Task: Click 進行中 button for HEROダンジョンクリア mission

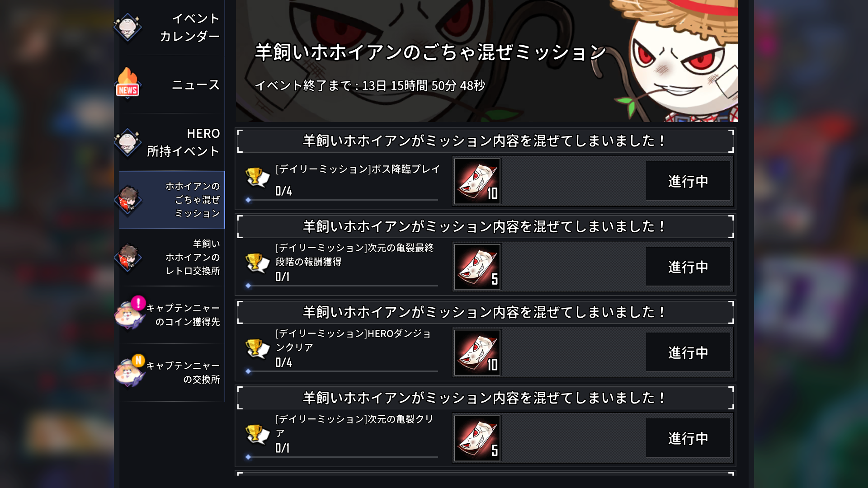Action: (x=688, y=352)
